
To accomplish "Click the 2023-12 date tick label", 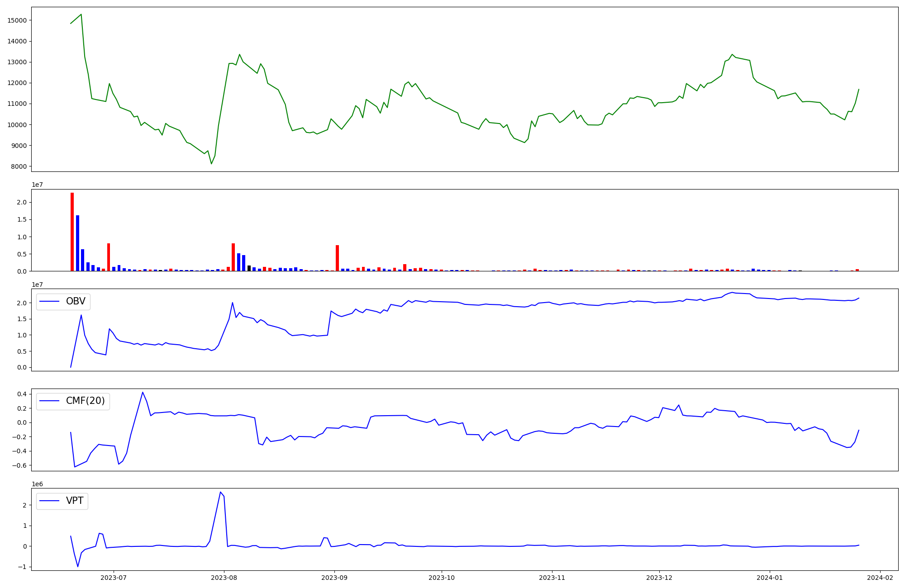I will click(x=659, y=578).
